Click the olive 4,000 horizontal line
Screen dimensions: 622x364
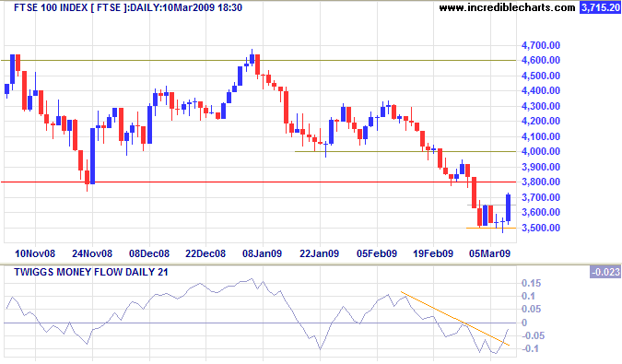click(405, 151)
